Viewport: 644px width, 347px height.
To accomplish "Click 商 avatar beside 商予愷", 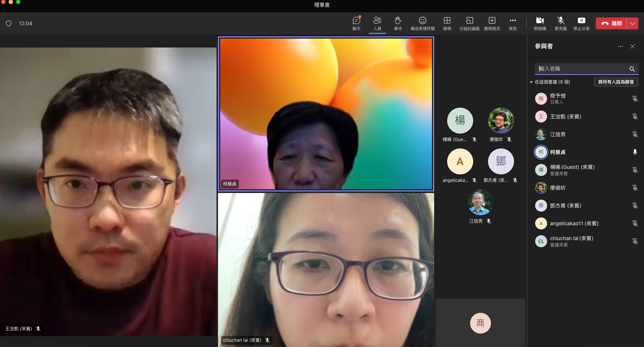I will tap(541, 99).
